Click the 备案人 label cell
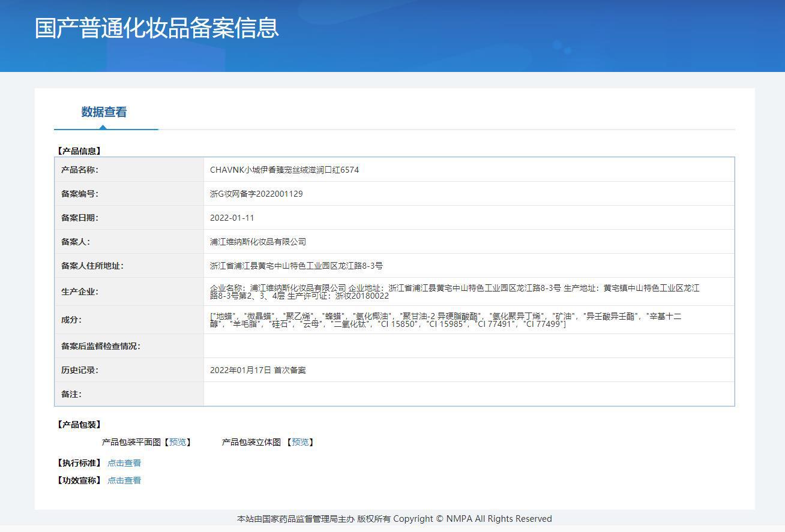 tap(129, 242)
